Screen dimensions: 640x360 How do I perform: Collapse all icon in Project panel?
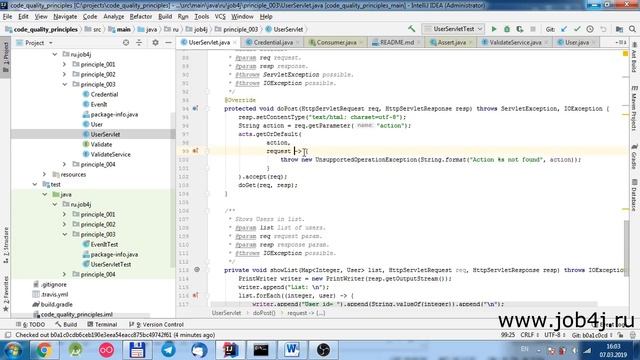pos(139,42)
